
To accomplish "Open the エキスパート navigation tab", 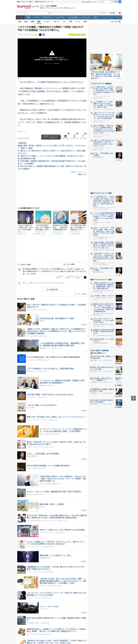I will (x=48, y=17).
